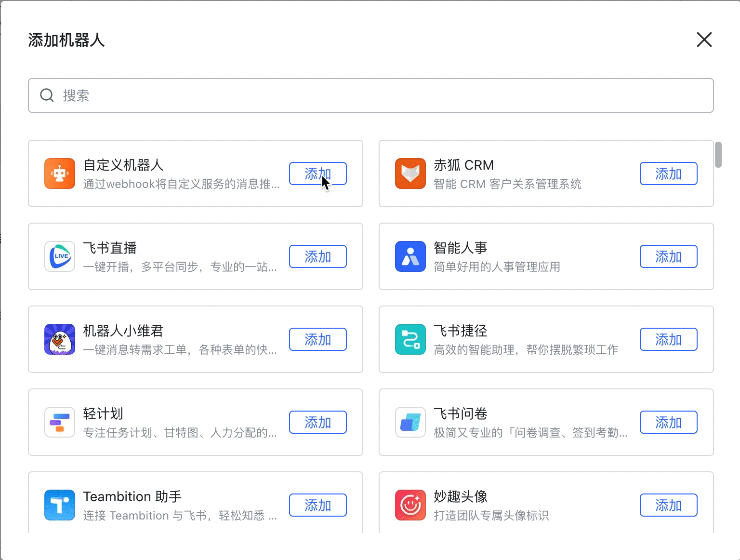Click the 赤狐 CRM fox icon
The image size is (740, 560).
[x=410, y=173]
